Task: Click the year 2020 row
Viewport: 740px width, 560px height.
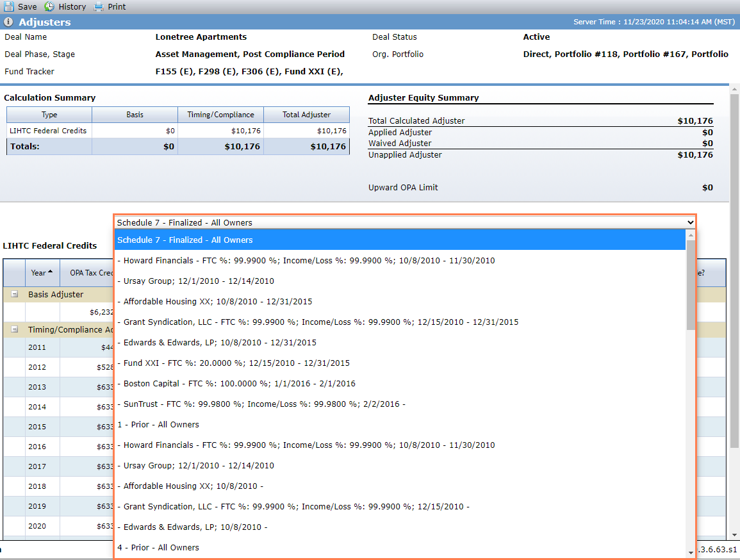Action: tap(58, 526)
